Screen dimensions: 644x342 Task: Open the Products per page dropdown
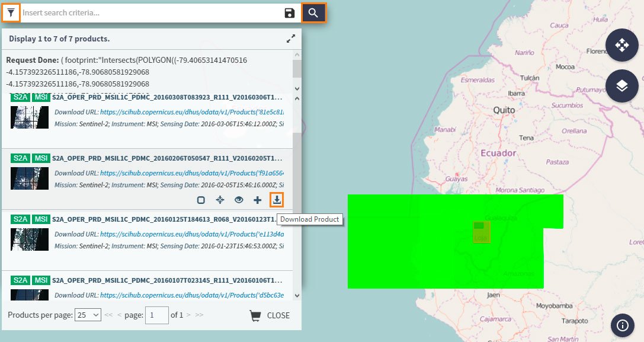[x=88, y=315]
